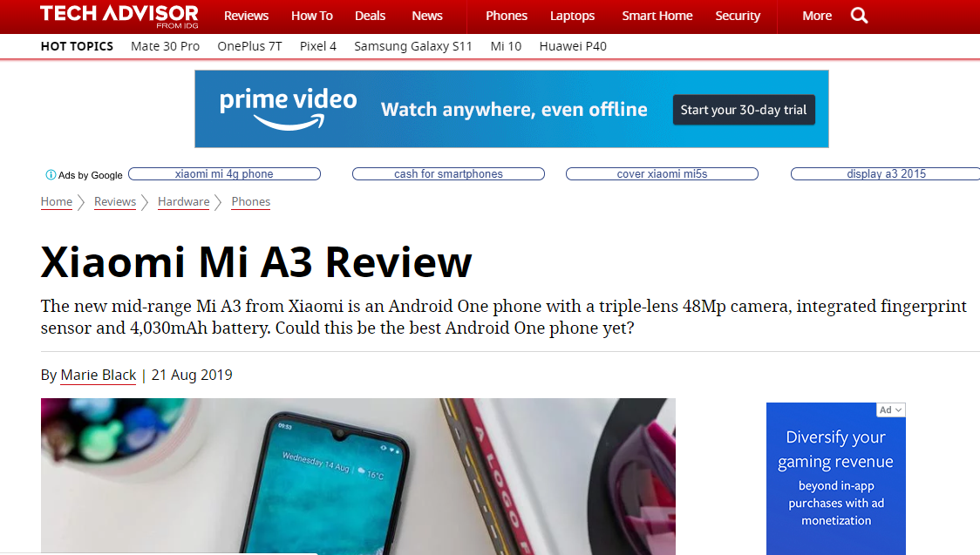Click the Xiaomi Mi A3 article photo
Screen dimensions: 980x555
358,477
